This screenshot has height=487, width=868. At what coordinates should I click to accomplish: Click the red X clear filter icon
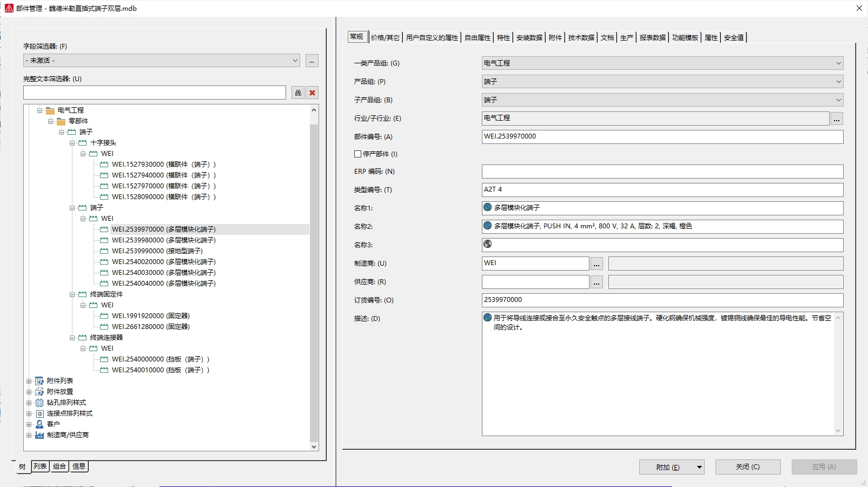pos(312,93)
